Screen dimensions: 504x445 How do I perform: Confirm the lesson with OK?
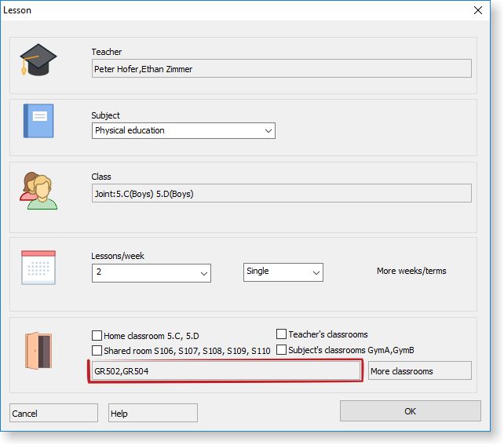point(410,411)
